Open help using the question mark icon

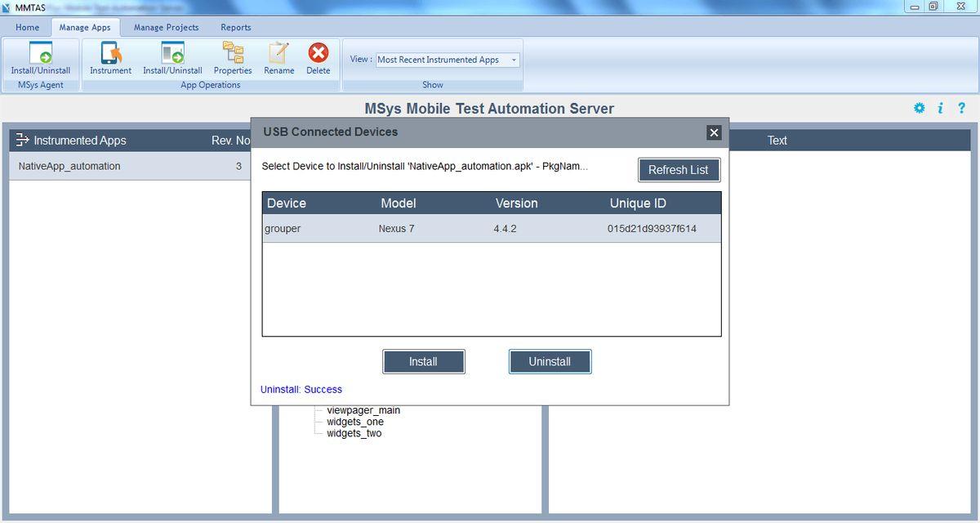(962, 108)
